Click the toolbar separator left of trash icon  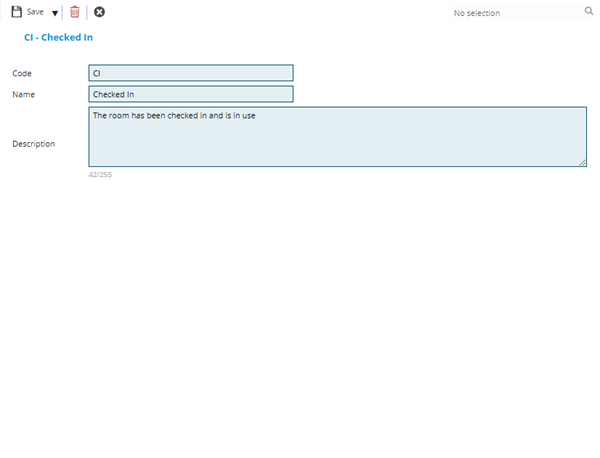(62, 12)
